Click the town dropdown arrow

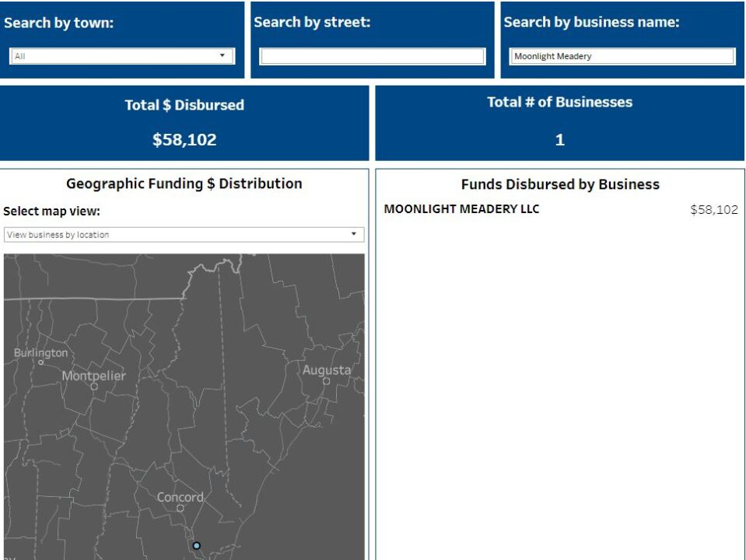click(222, 56)
